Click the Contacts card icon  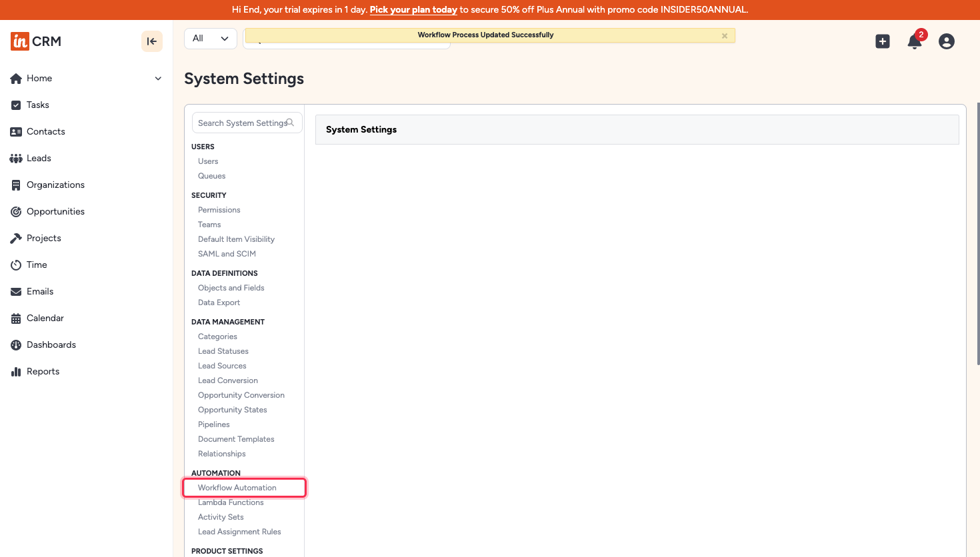point(16,132)
